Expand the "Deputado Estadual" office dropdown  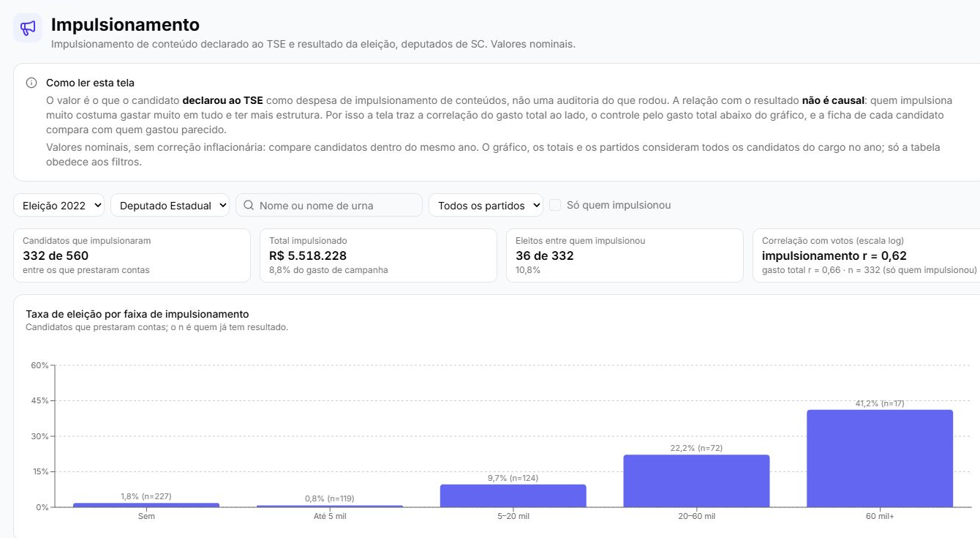pos(170,206)
